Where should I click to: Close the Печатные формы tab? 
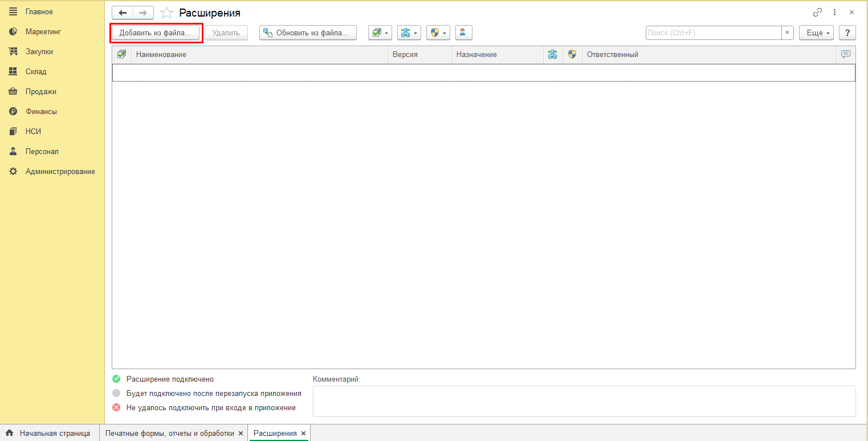click(241, 434)
